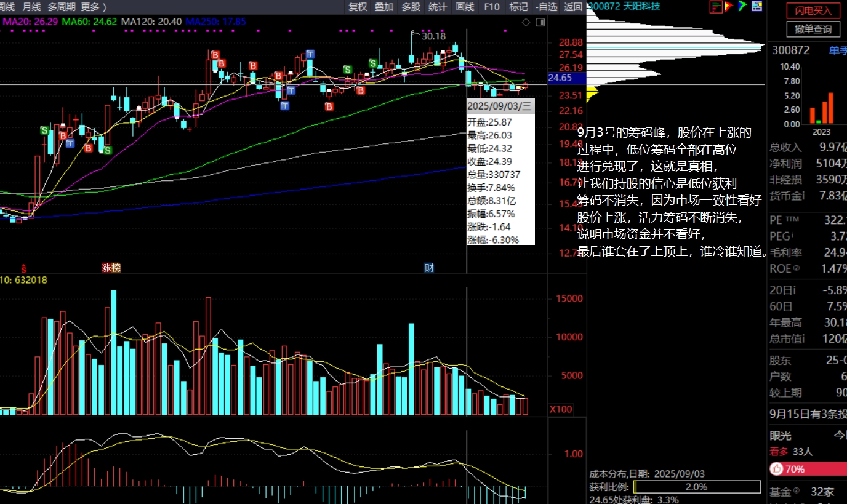The image size is (847, 504).
Task: Click the 财 financial report tag
Action: pos(429,268)
